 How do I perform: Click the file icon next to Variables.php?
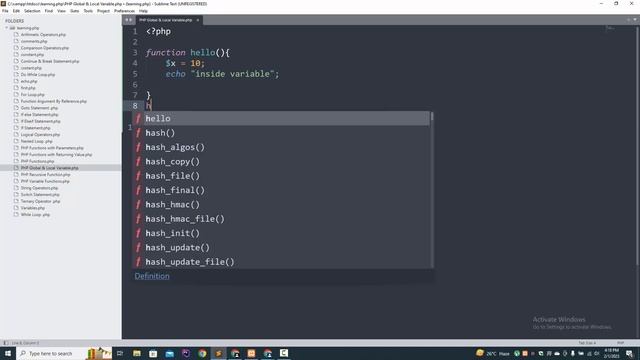pos(16,208)
